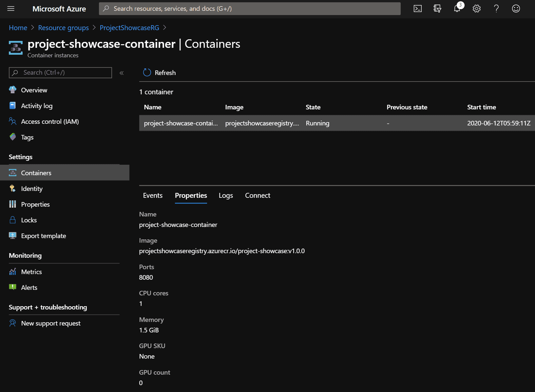Screen dimensions: 535x392
Task: Collapse the left sidebar menu
Action: pos(122,73)
